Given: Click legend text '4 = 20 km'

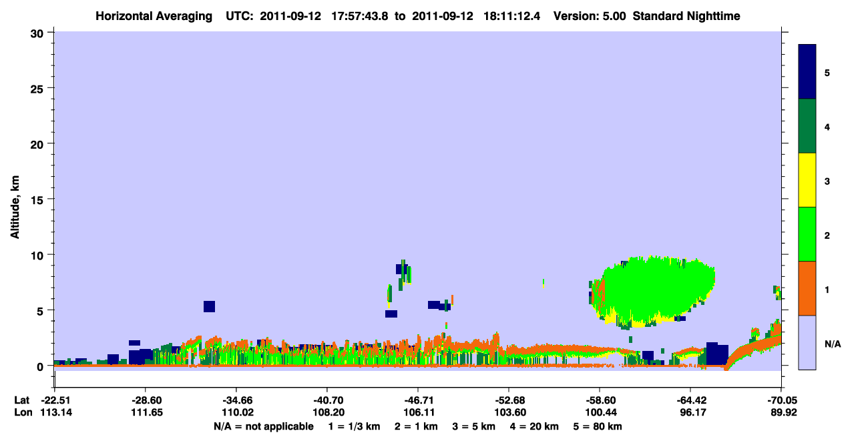Looking at the screenshot, I should pyautogui.click(x=535, y=426).
